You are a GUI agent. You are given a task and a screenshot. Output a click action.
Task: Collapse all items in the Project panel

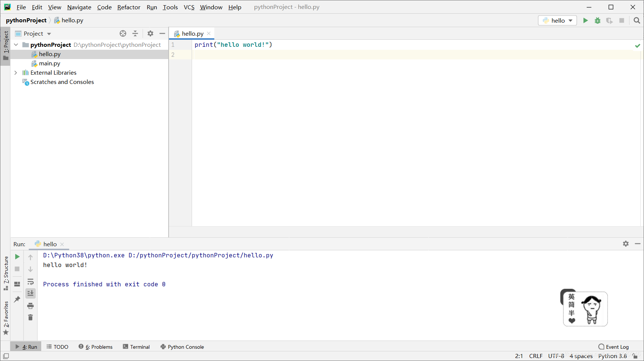tap(135, 33)
